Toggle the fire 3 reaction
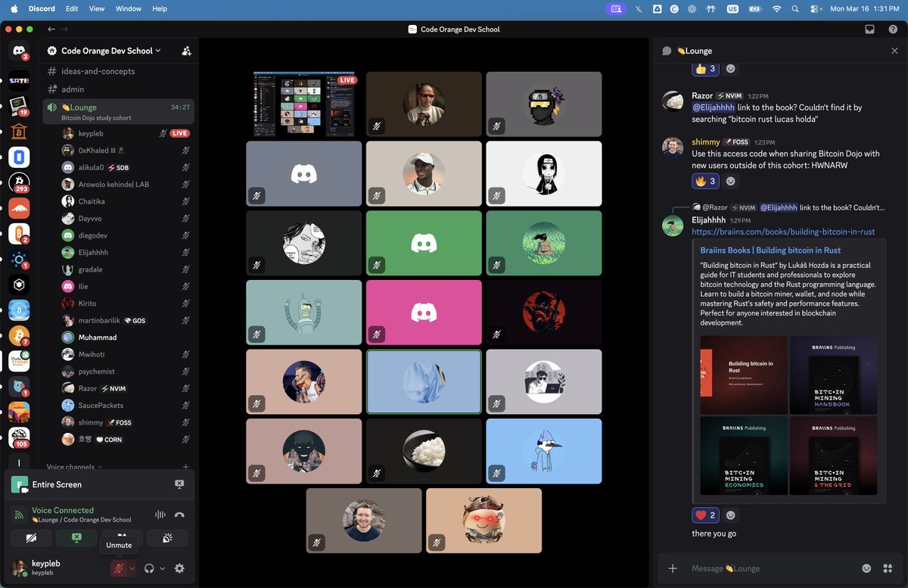 tap(704, 181)
